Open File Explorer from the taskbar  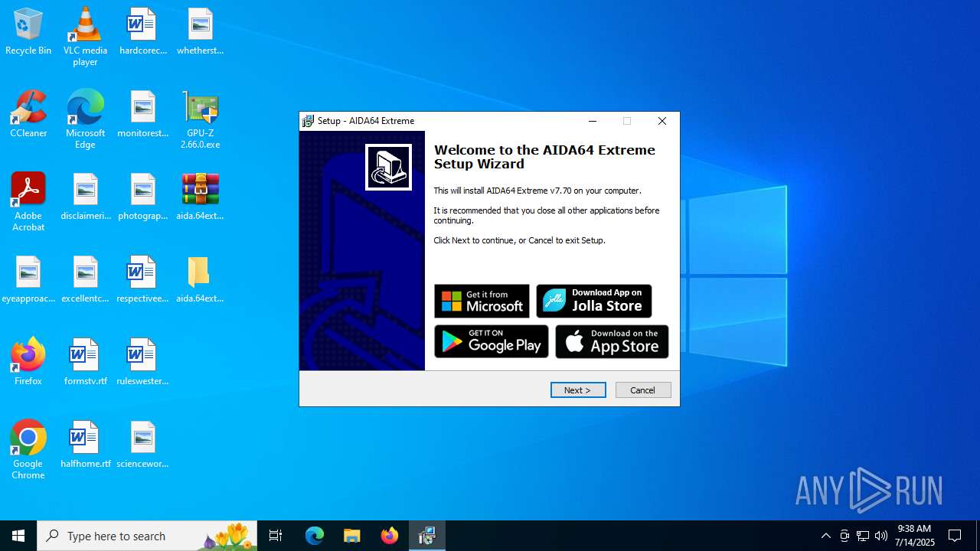(352, 536)
